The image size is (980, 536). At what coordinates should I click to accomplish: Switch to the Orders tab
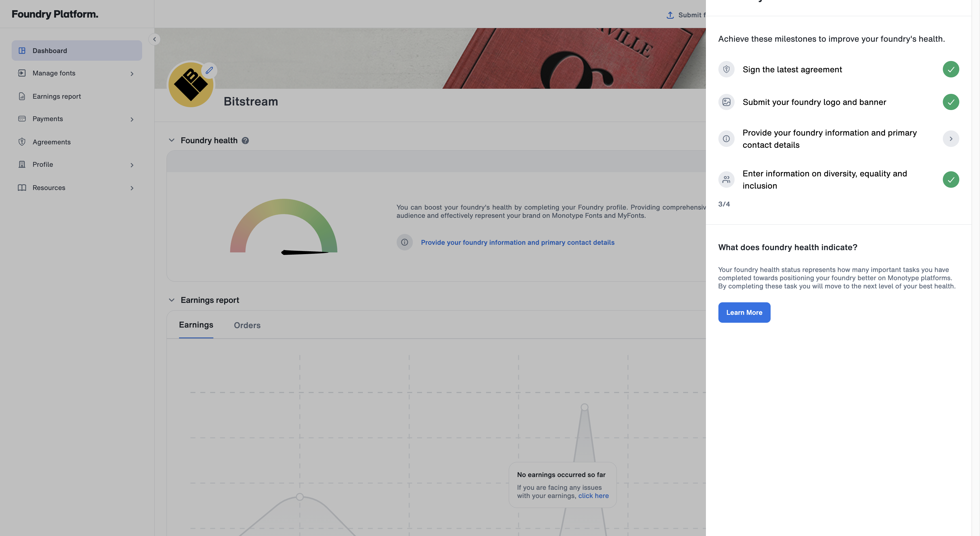coord(247,325)
